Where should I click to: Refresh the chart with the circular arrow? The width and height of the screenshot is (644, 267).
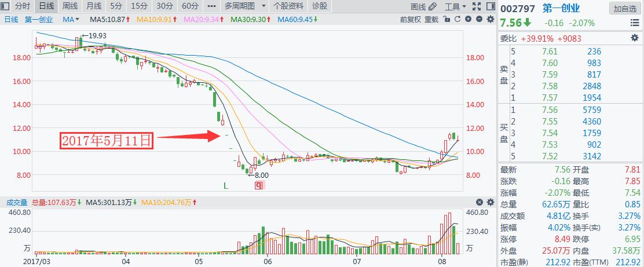click(458, 19)
